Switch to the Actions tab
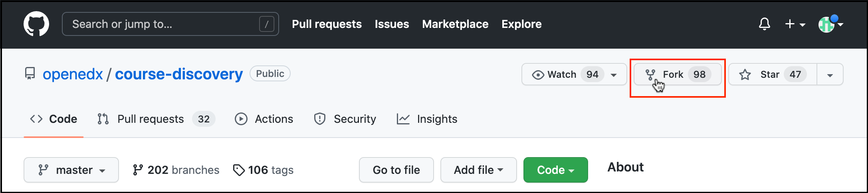The width and height of the screenshot is (868, 193). [x=264, y=119]
